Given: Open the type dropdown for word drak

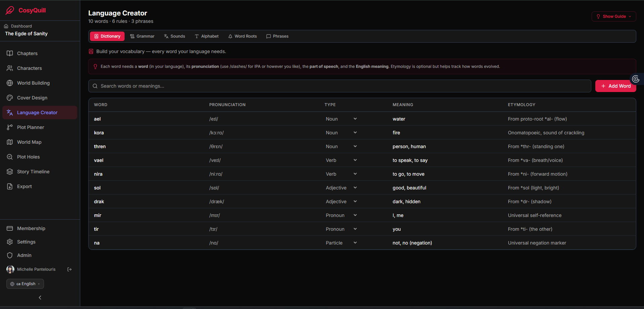Looking at the screenshot, I should click(x=341, y=202).
